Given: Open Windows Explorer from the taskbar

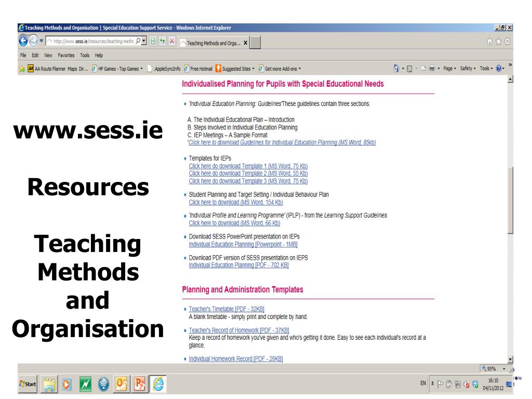Looking at the screenshot, I should [49, 384].
